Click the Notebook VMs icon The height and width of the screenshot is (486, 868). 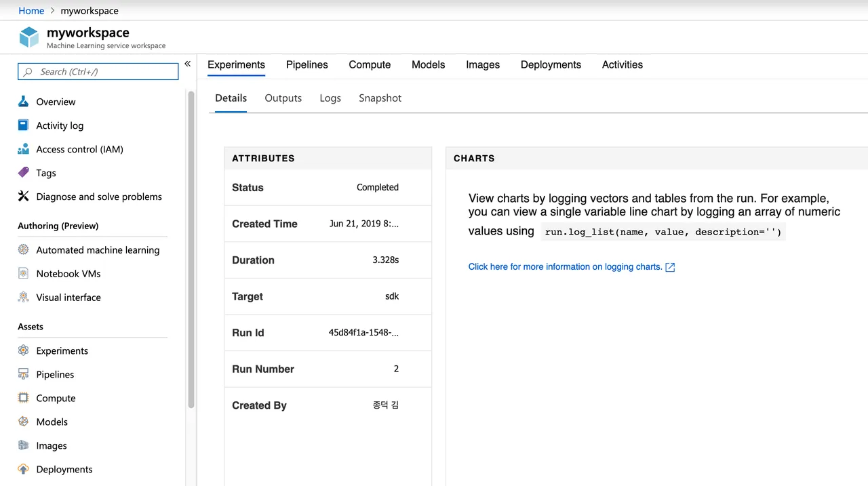[x=24, y=273]
